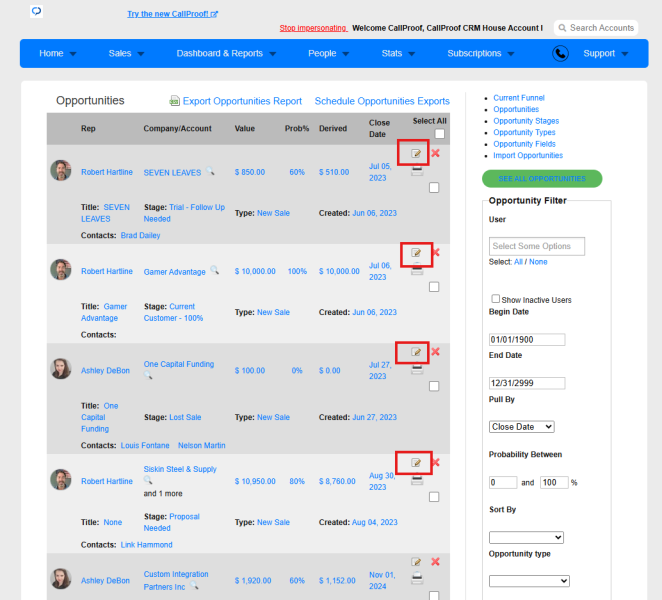The width and height of the screenshot is (662, 600).
Task: Tick the Gamer Advantage row checkbox
Action: point(434,287)
